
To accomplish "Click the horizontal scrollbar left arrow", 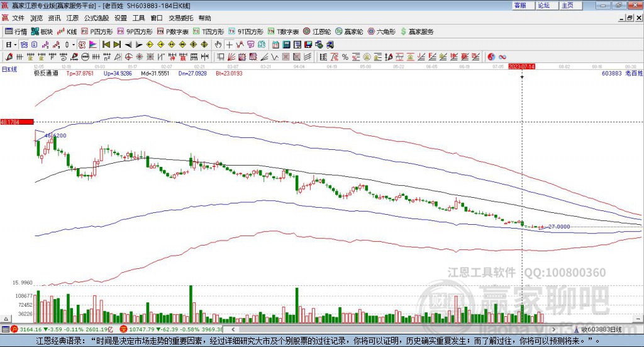I will point(233,329).
